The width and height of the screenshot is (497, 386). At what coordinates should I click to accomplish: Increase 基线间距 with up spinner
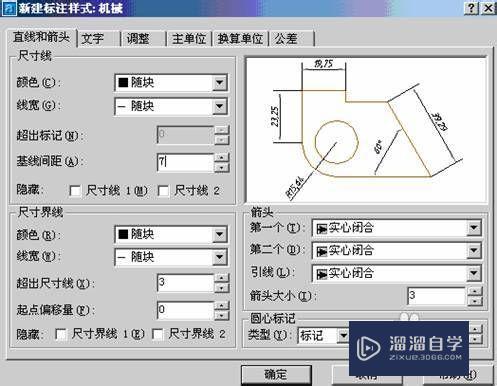pyautogui.click(x=221, y=157)
